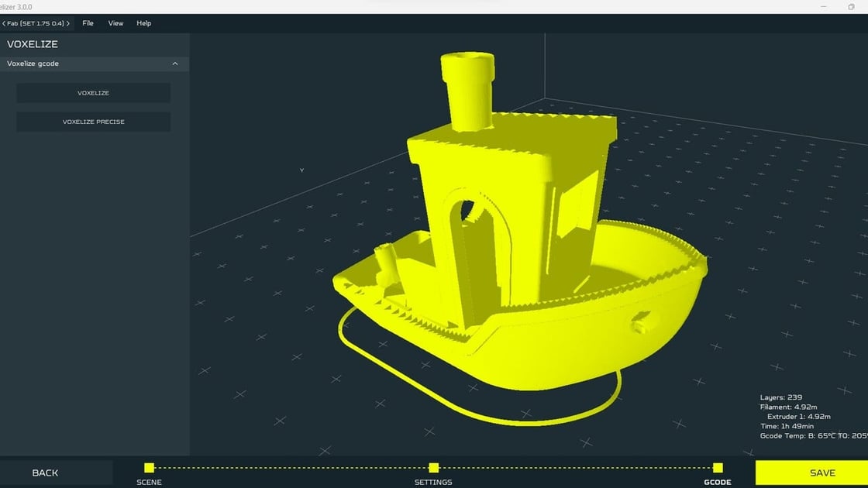Collapse the Voxelize gcode section
Viewport: 868px width, 488px height.
click(x=174, y=64)
